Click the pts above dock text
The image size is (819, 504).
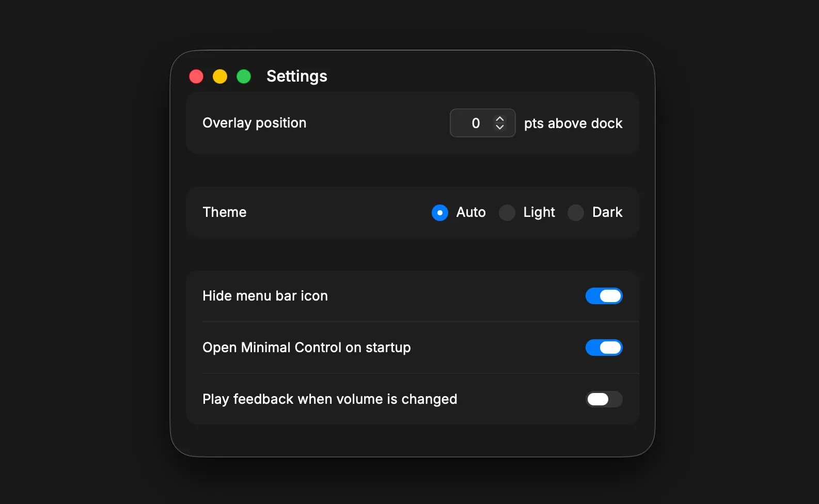(x=573, y=123)
